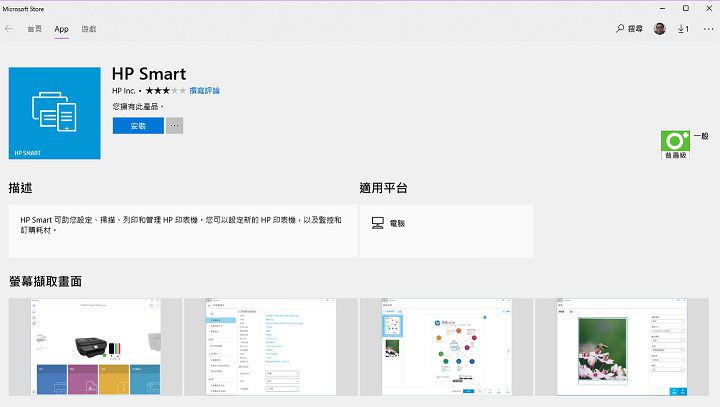Click the green 普遍級 rating badge

(x=676, y=145)
